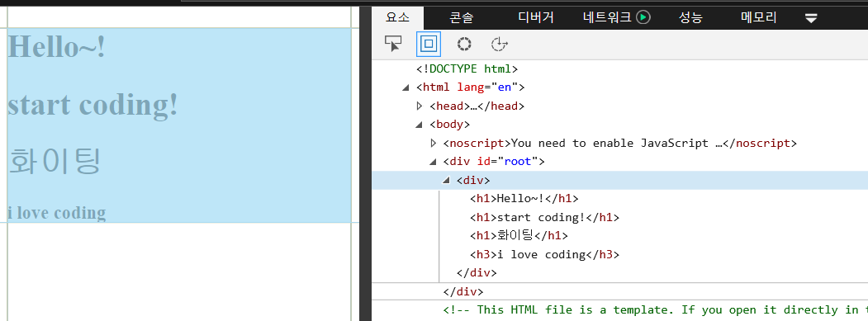Collapse the html lang="en" node
This screenshot has width=868, height=321.
406,87
